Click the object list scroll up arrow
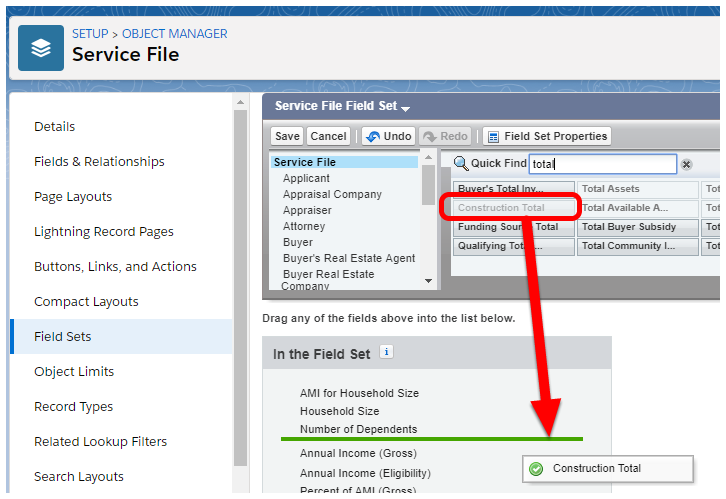Screen dimensions: 726x499 428,157
